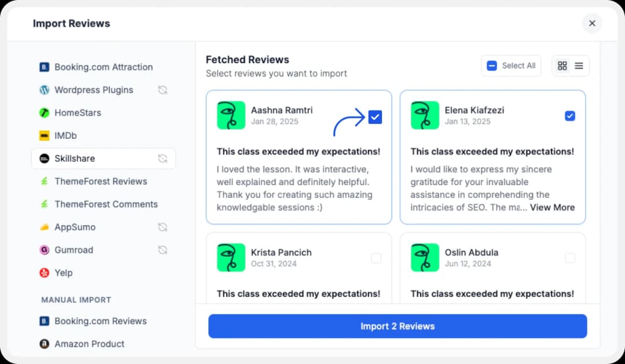This screenshot has width=625, height=364.
Task: Switch to list view layout
Action: tap(579, 65)
